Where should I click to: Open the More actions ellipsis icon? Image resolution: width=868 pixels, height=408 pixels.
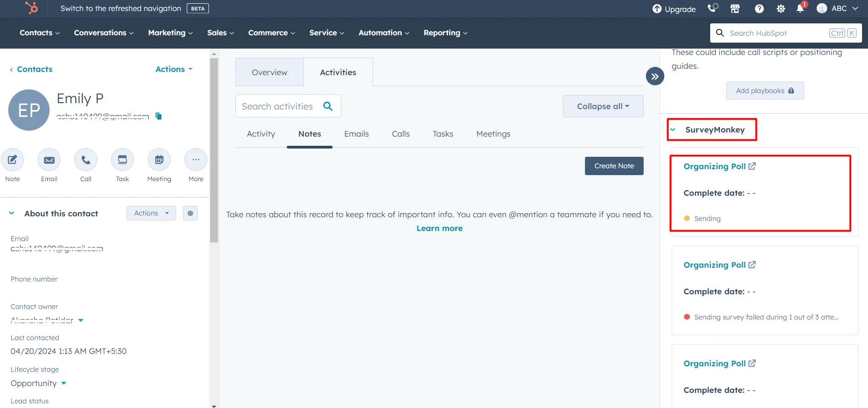pos(196,160)
